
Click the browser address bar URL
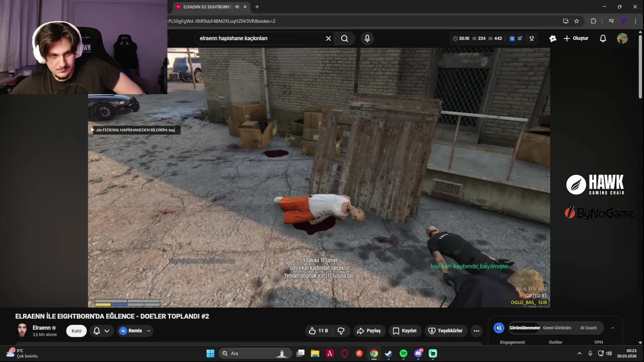click(221, 21)
